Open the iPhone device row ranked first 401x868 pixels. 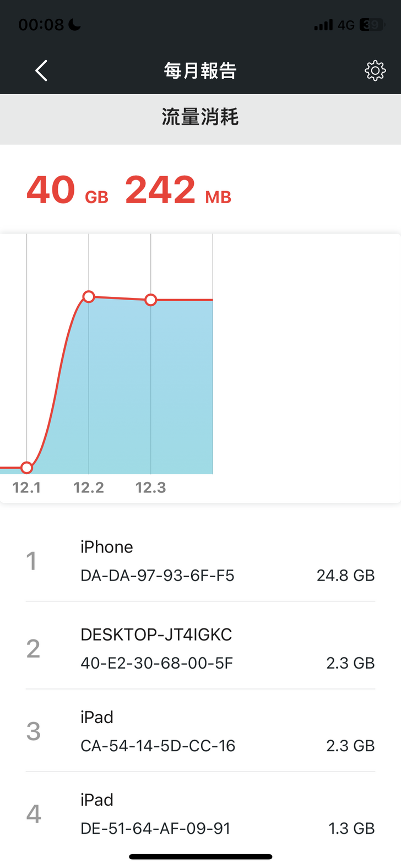coord(200,561)
